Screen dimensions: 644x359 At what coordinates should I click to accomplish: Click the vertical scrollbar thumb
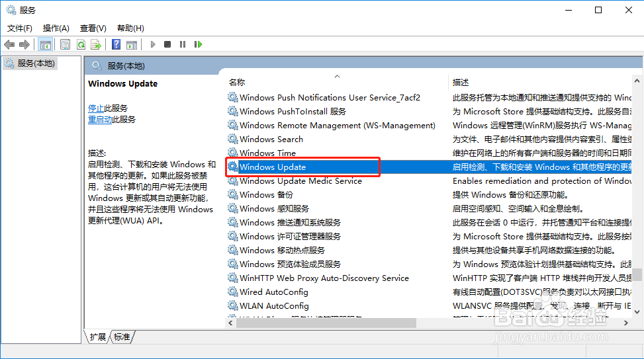(637, 274)
